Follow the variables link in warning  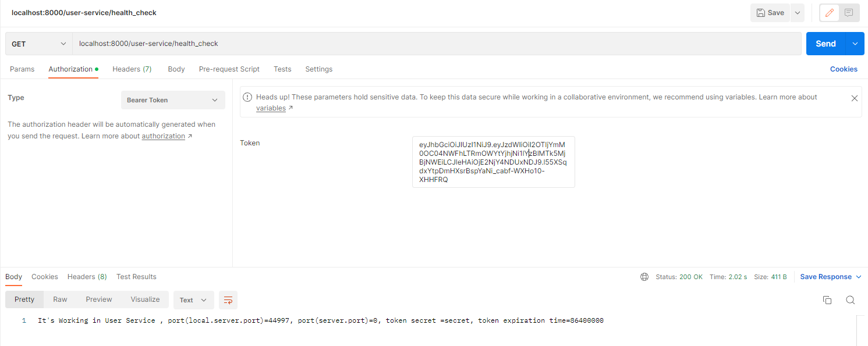click(x=271, y=108)
